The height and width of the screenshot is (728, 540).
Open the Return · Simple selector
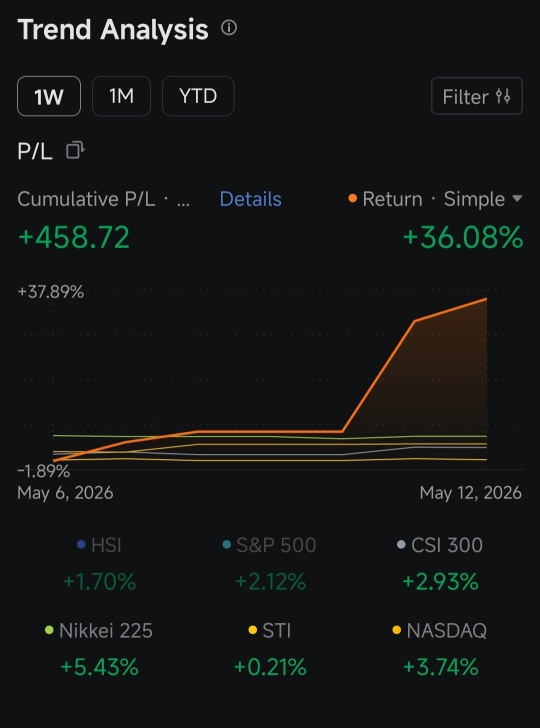click(435, 199)
